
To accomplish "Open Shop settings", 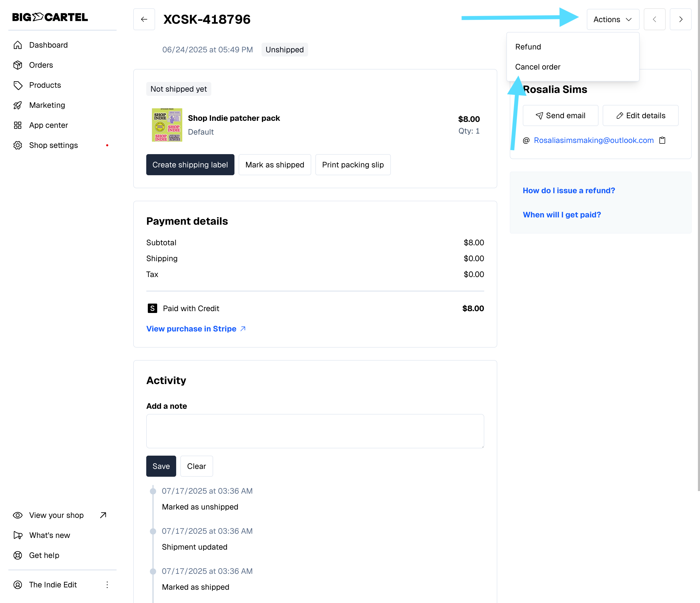I will pyautogui.click(x=53, y=145).
